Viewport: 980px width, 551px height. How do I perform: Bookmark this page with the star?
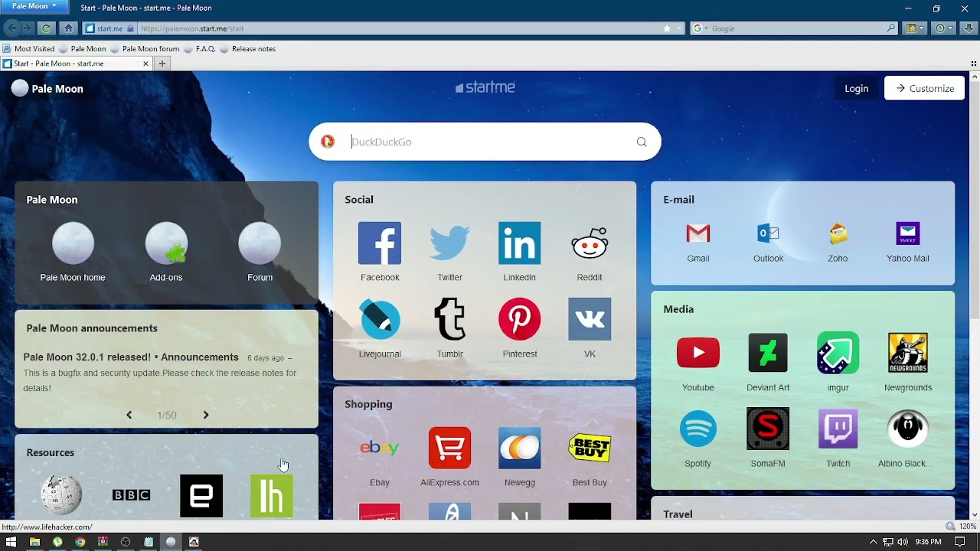(667, 28)
